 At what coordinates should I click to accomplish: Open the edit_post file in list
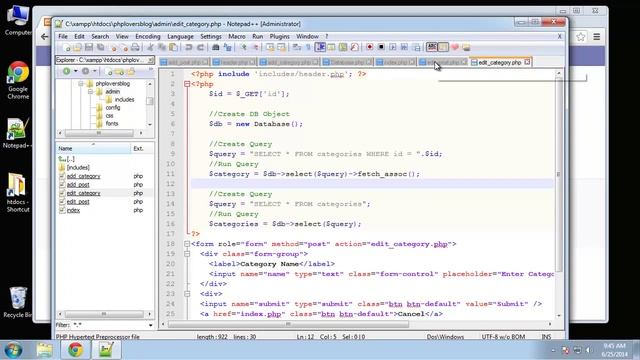[x=78, y=202]
